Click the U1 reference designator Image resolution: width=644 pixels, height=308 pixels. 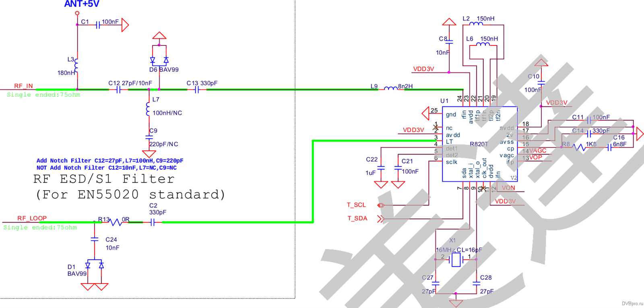coord(444,101)
